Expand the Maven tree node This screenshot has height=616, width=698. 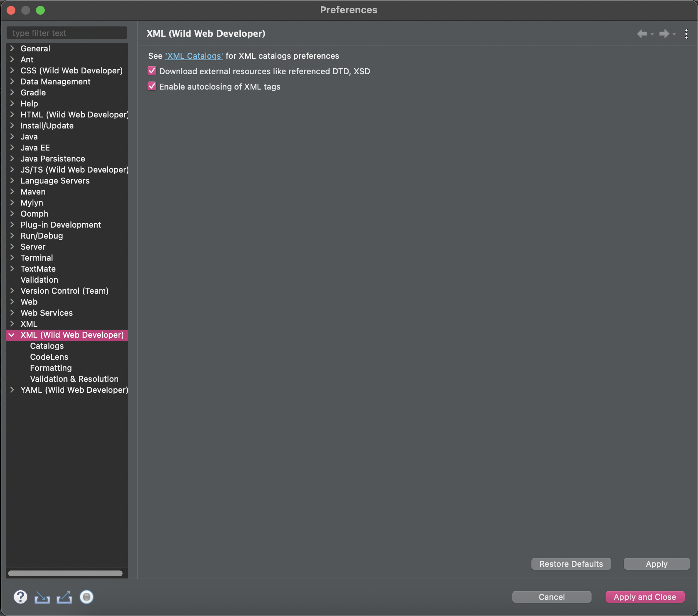click(12, 192)
